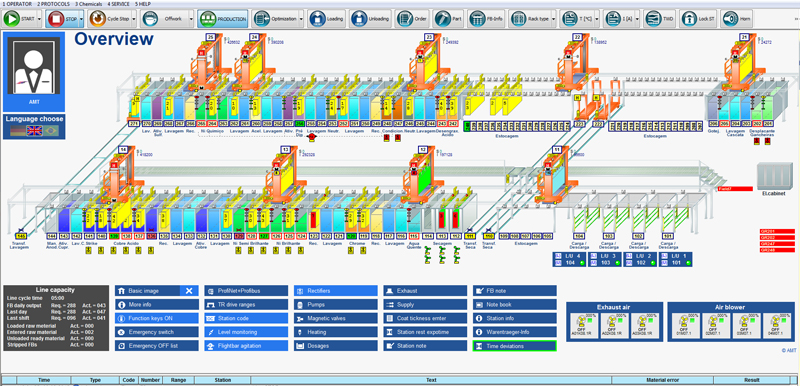Click the Horn speaker icon
800x386 pixels.
(x=730, y=19)
